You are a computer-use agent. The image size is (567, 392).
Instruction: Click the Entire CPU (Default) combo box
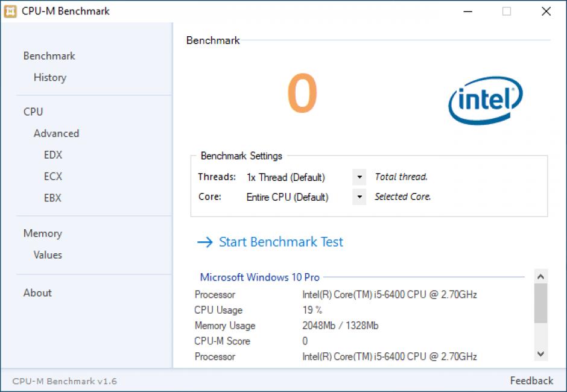(x=306, y=197)
